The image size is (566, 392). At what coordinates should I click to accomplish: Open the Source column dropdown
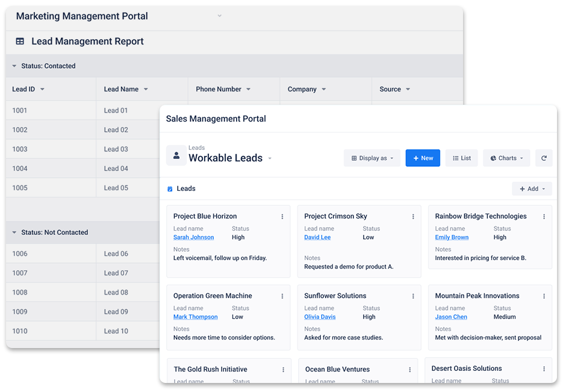(408, 89)
